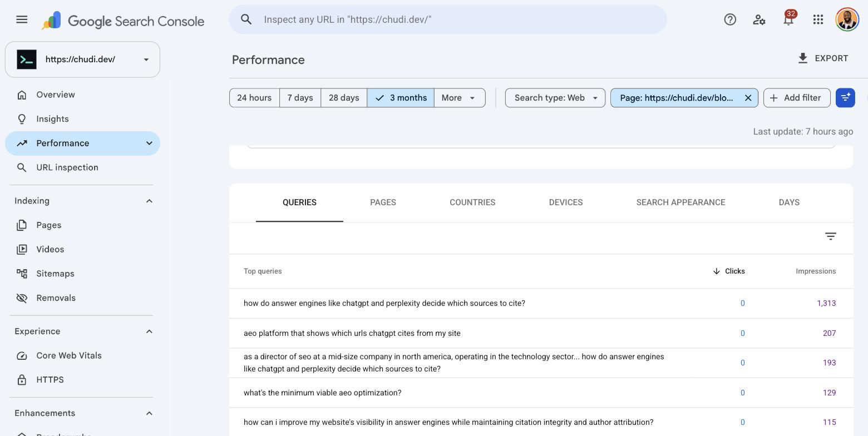
Task: Click the Google Search Console logo
Action: click(123, 21)
